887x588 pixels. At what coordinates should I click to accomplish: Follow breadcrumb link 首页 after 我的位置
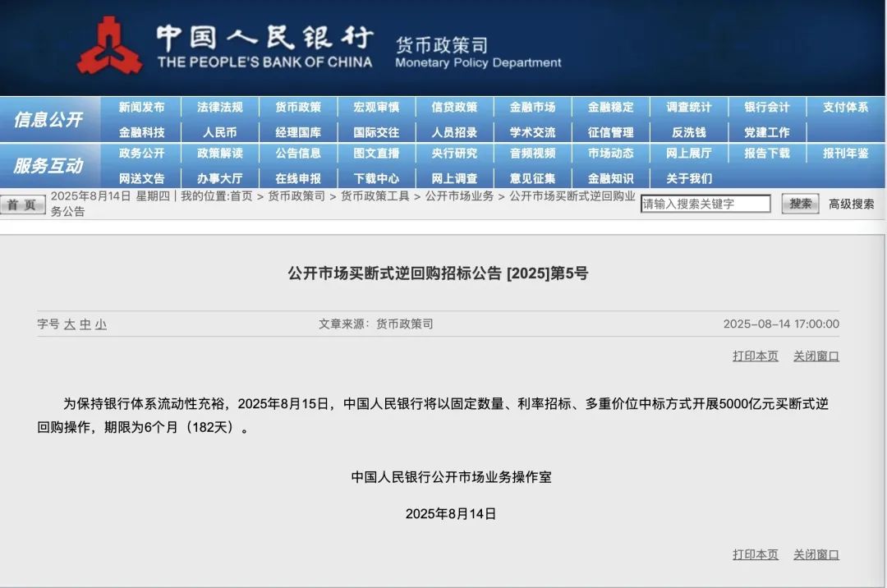(241, 196)
